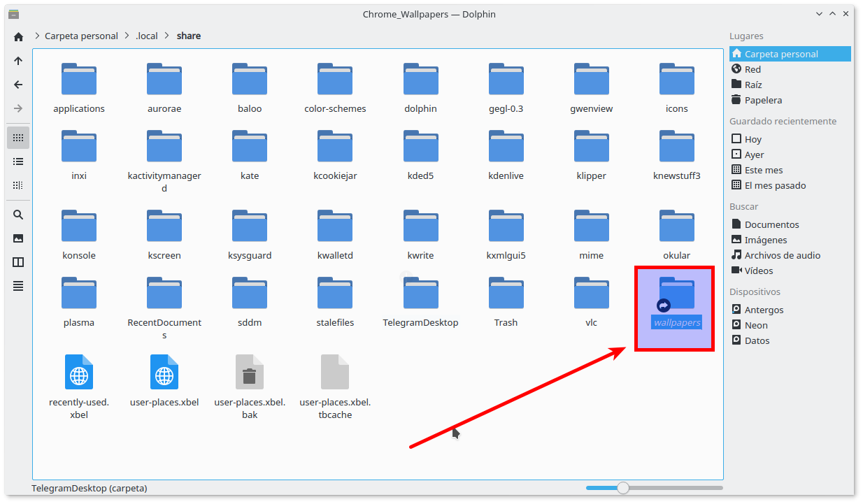
Task: Go up one folder with up arrow
Action: [18, 61]
